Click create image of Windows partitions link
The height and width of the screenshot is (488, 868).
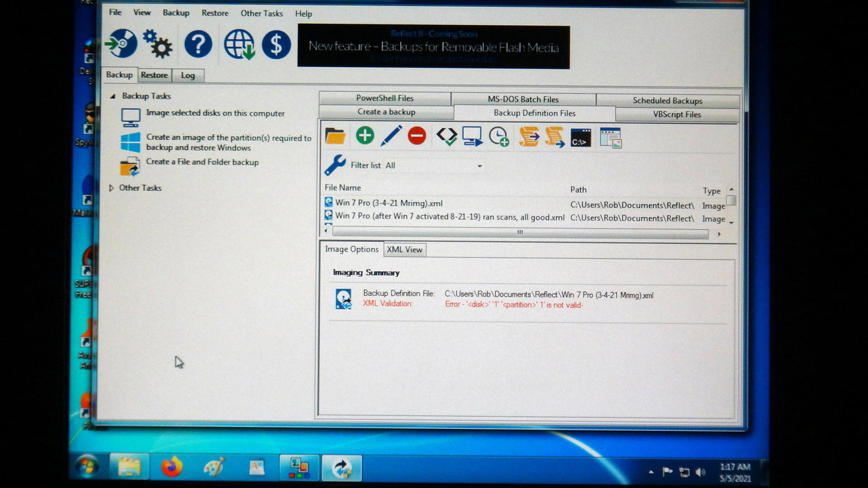coord(229,142)
